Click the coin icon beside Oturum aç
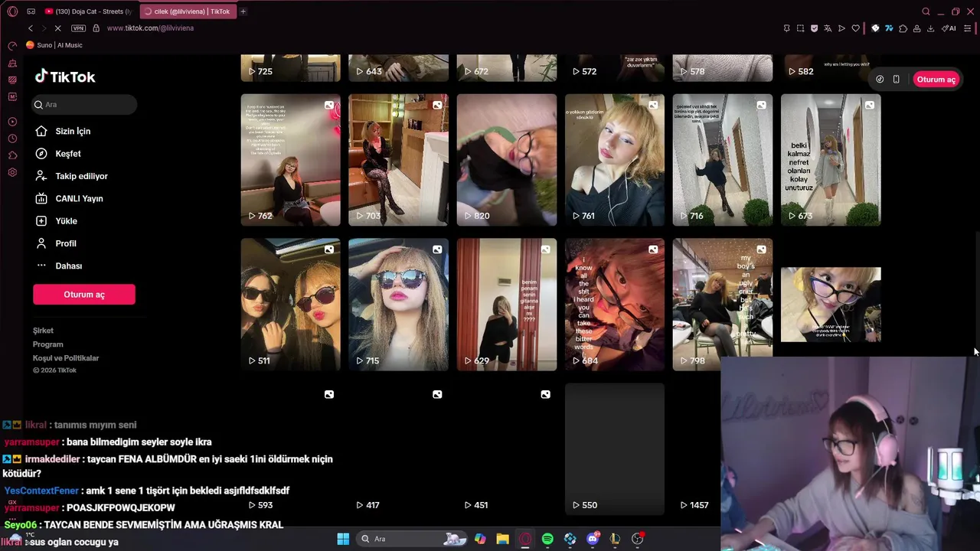Image resolution: width=980 pixels, height=551 pixels. [880, 80]
